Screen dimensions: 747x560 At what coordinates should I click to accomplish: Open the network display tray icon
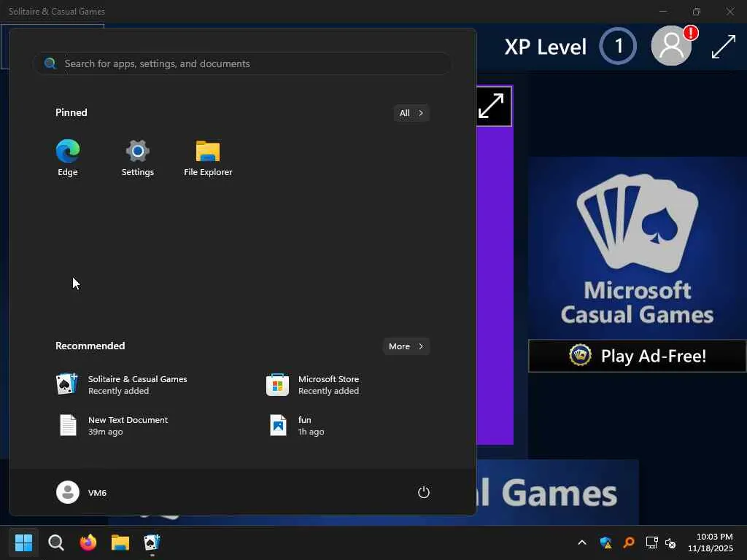pos(651,542)
